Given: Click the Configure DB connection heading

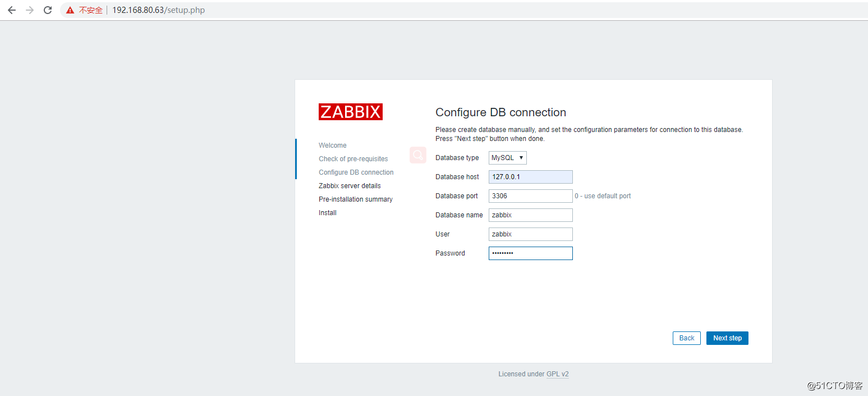Looking at the screenshot, I should pos(501,112).
